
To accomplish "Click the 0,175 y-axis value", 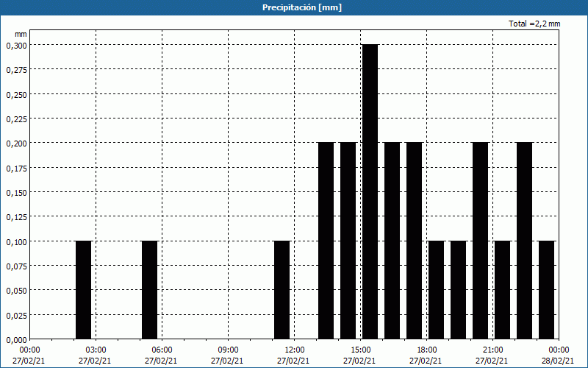I will click(x=17, y=168).
